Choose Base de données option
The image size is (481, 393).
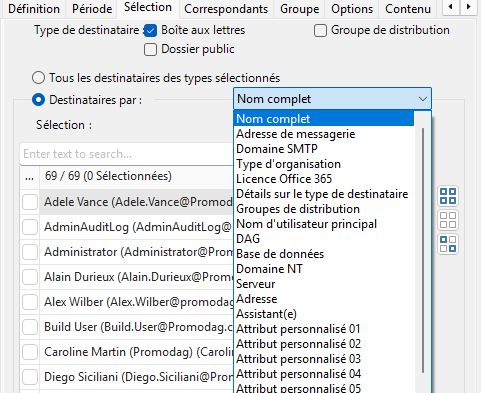point(324,254)
